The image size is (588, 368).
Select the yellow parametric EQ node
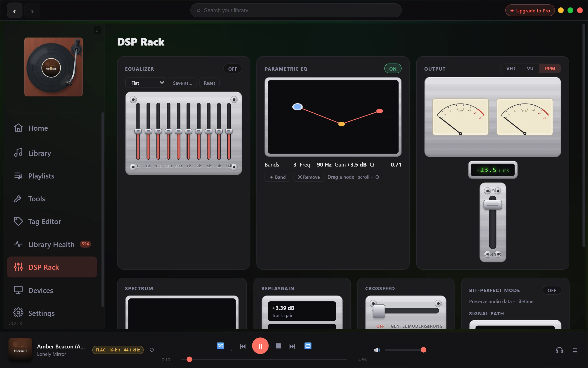[341, 124]
